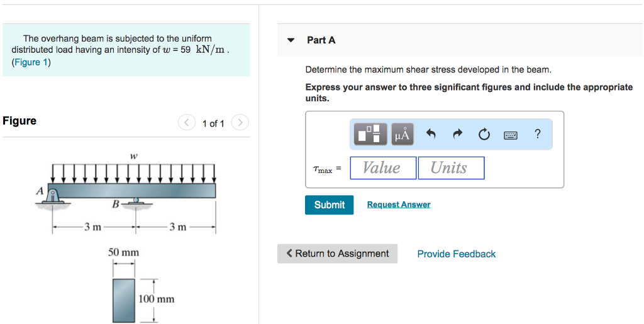Viewport: 644px width, 324px height.
Task: Return to Assignment
Action: (x=337, y=254)
